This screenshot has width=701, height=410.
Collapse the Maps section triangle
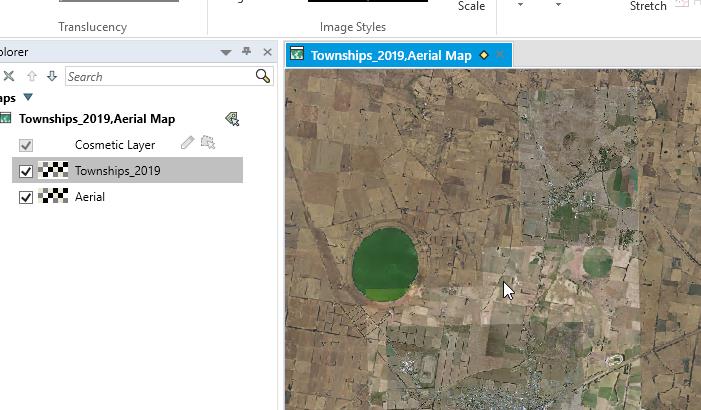(28, 97)
